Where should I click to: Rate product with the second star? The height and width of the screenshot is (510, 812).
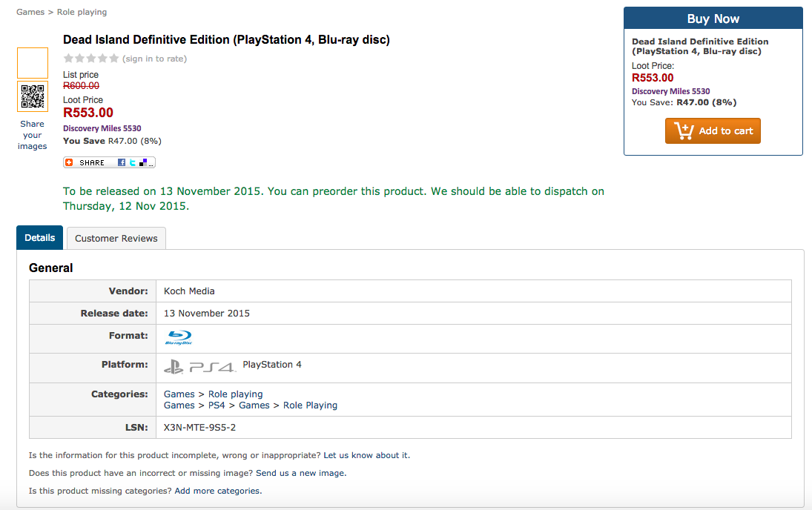click(80, 59)
